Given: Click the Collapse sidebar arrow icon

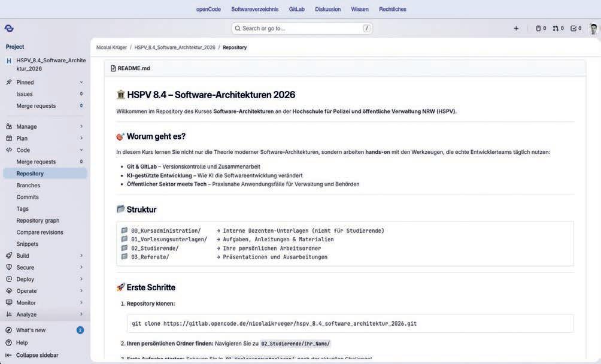Looking at the screenshot, I should tap(8, 355).
